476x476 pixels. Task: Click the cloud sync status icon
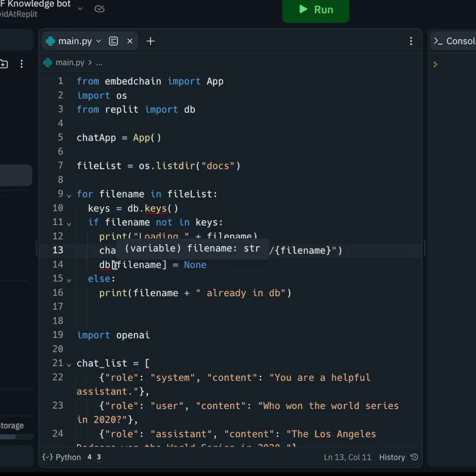point(100,9)
